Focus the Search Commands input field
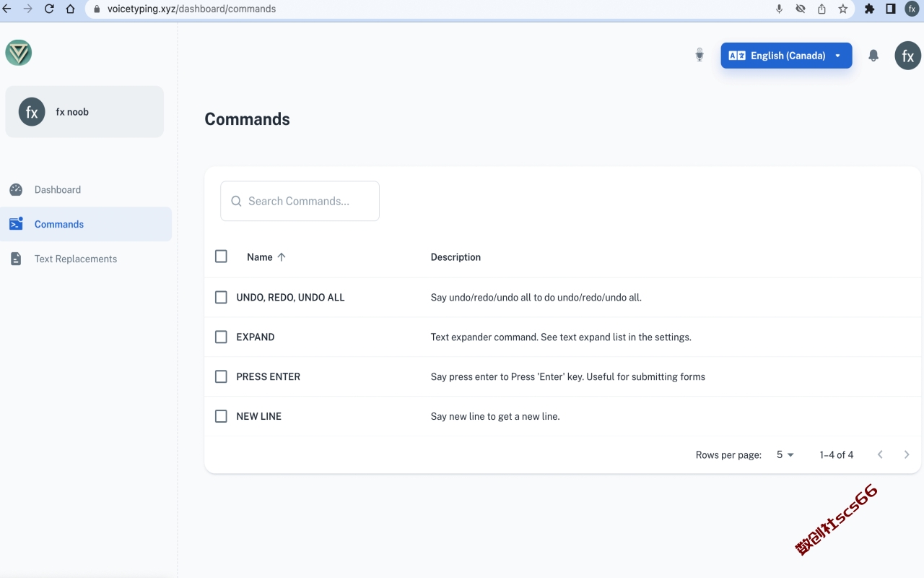Viewport: 924px width, 578px height. tap(300, 201)
